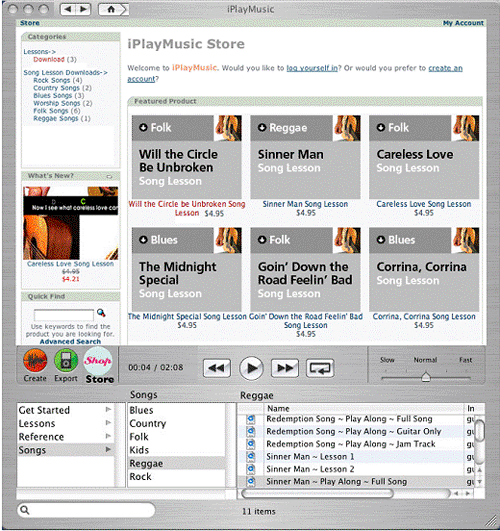Viewport: 500px width, 531px height.
Task: Click file icon beside Redemption Song Full Song
Action: (x=251, y=419)
